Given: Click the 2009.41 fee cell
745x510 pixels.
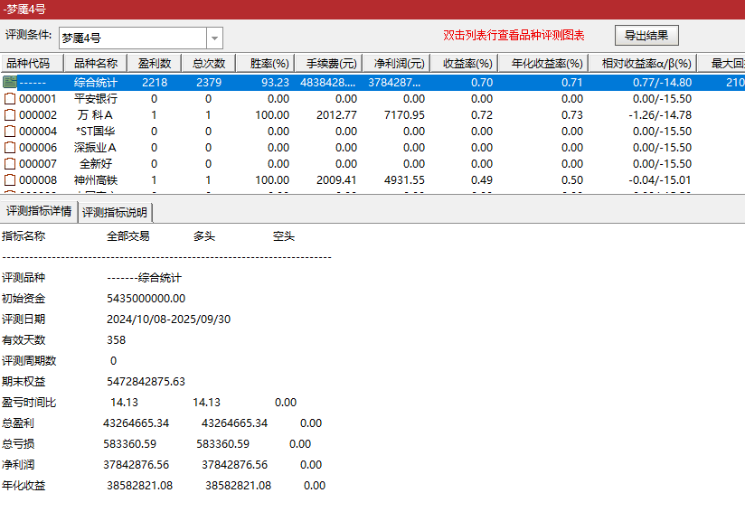Looking at the screenshot, I should (x=336, y=180).
